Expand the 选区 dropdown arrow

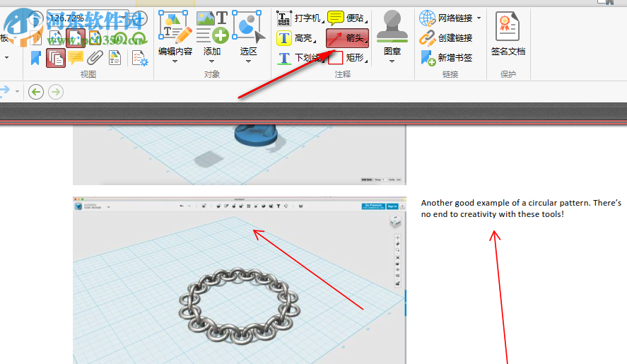(248, 61)
